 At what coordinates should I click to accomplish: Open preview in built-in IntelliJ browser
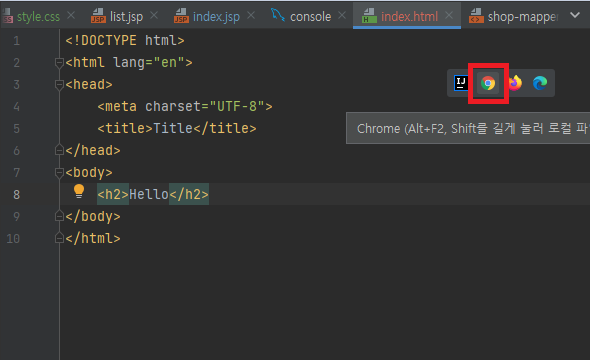tap(461, 83)
